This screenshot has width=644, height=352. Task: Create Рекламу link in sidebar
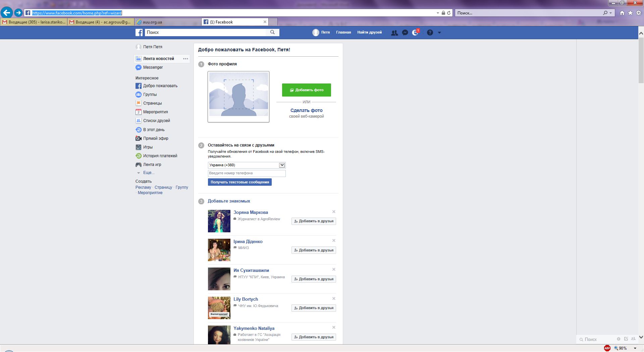tap(143, 187)
